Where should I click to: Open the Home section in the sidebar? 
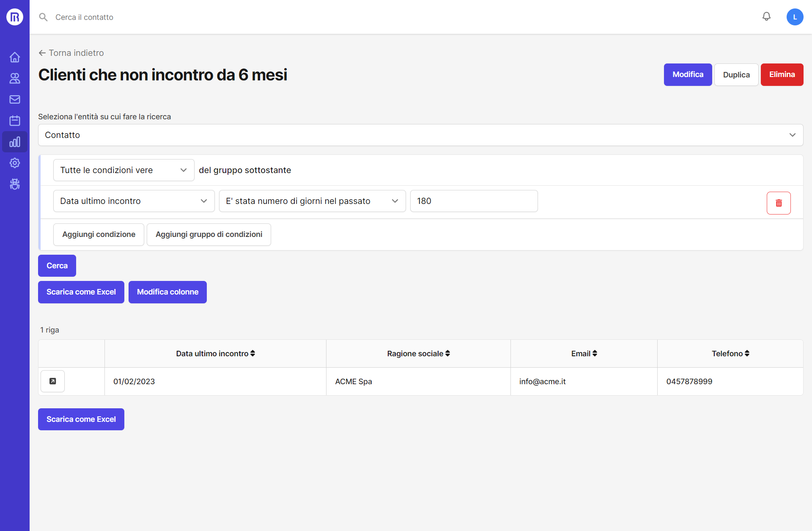[15, 57]
